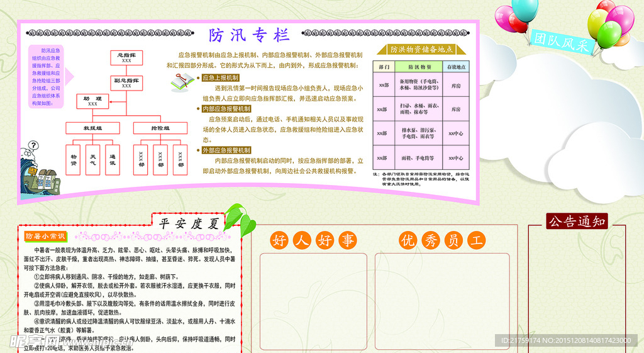
Task: Click the orange 人 circle
Action: [x=302, y=240]
